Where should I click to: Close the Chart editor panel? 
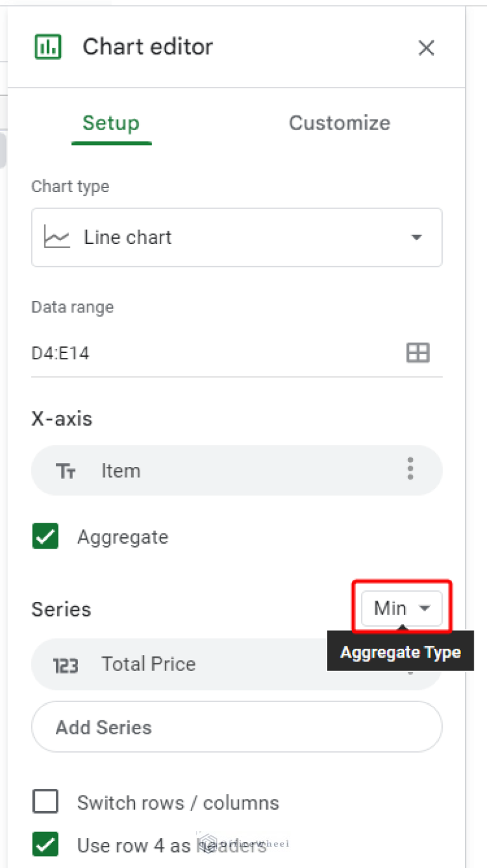pyautogui.click(x=426, y=48)
